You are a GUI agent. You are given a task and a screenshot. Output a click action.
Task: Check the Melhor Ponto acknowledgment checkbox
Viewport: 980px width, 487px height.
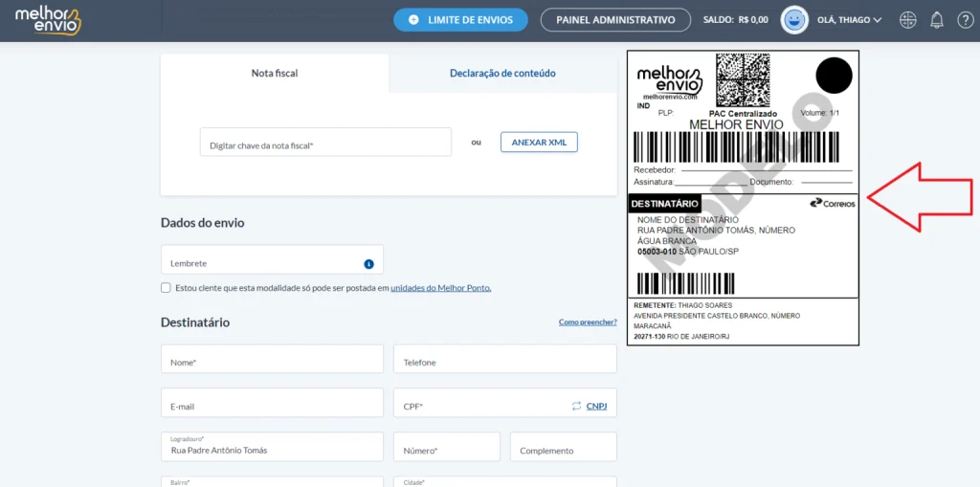[x=166, y=288]
